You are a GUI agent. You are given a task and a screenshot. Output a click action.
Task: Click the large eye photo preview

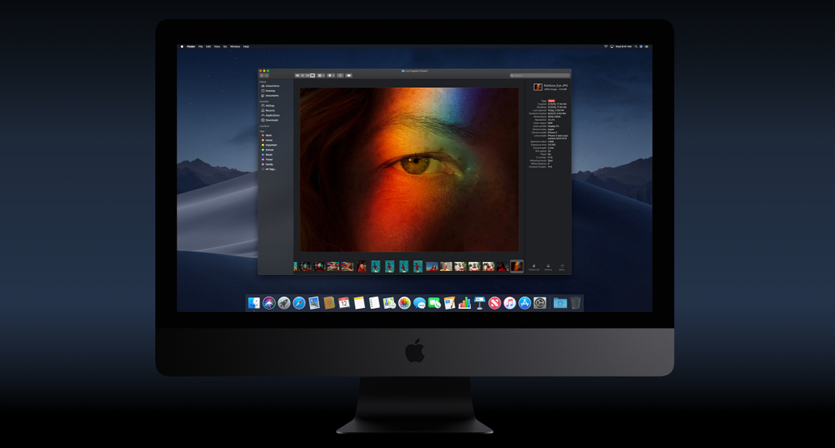point(409,169)
